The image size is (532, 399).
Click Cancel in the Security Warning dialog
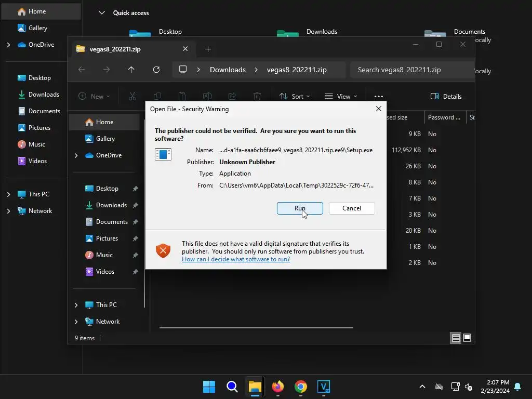pyautogui.click(x=352, y=208)
